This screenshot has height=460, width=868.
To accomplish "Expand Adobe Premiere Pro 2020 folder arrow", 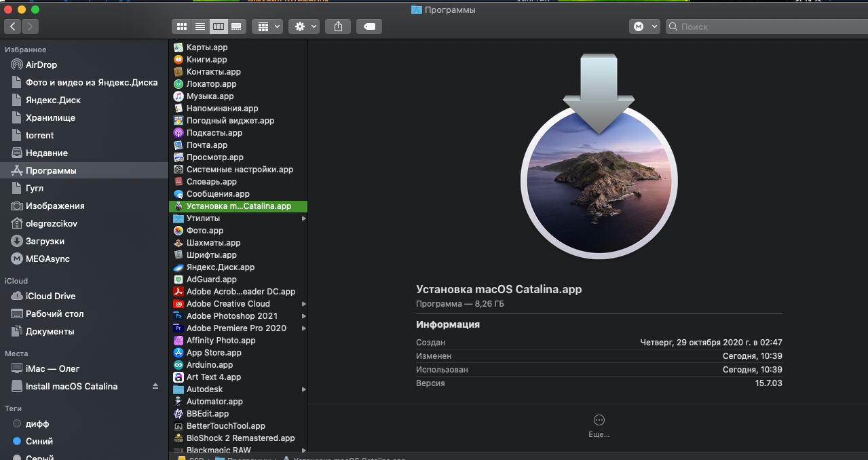I will click(x=303, y=328).
